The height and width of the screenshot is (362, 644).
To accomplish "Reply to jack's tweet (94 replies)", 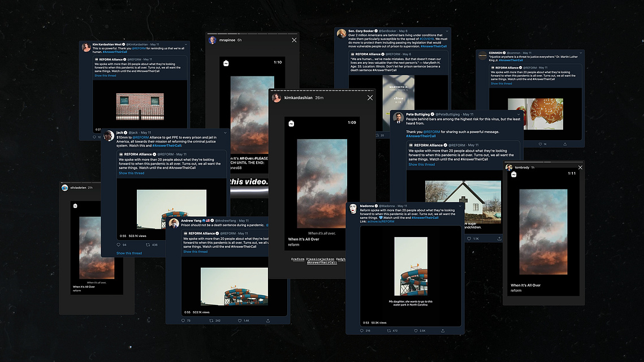I will click(119, 244).
